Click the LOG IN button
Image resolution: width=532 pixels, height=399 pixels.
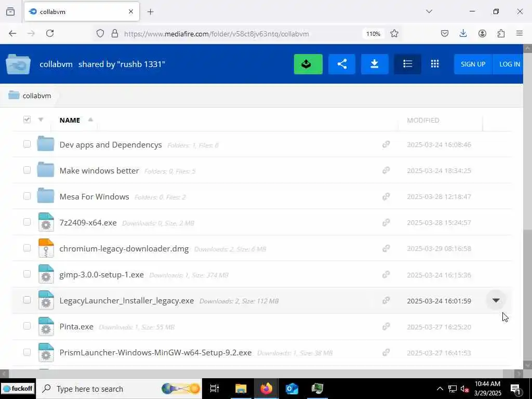(508, 64)
